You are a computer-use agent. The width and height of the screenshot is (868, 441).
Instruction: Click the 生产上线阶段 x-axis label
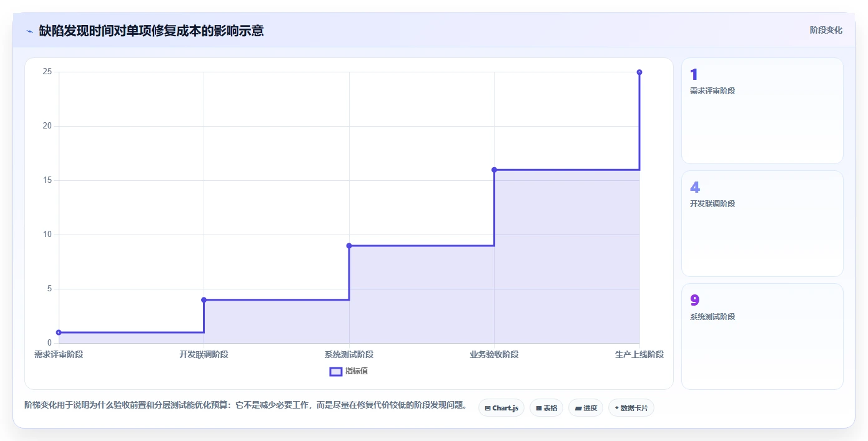[x=639, y=354]
